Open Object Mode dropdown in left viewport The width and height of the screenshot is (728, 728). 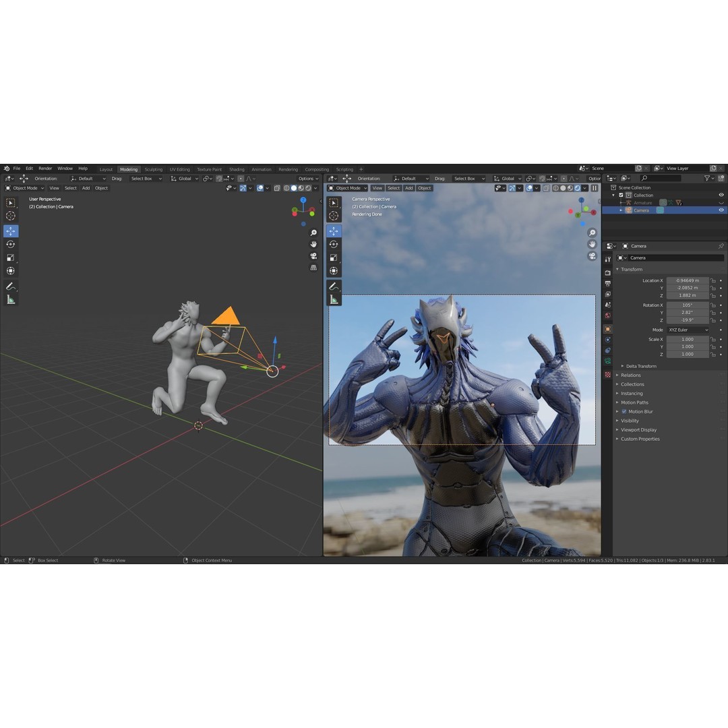[24, 189]
